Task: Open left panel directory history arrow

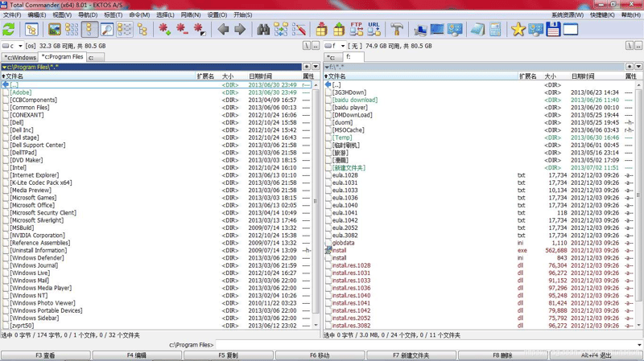Action: pyautogui.click(x=316, y=67)
